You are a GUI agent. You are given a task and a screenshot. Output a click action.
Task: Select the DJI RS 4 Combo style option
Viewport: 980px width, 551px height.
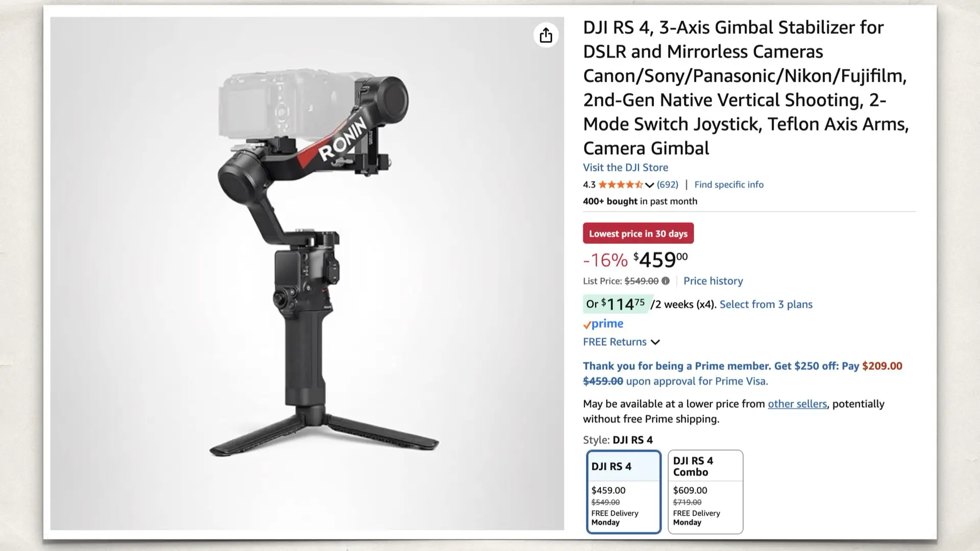pos(705,492)
